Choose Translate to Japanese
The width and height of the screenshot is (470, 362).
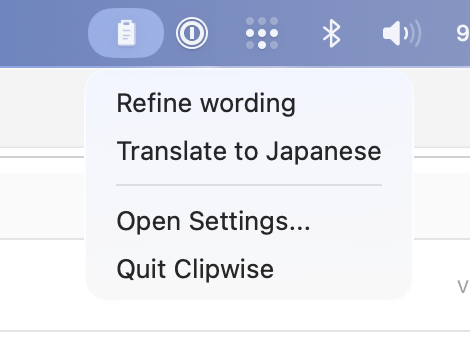point(249,151)
